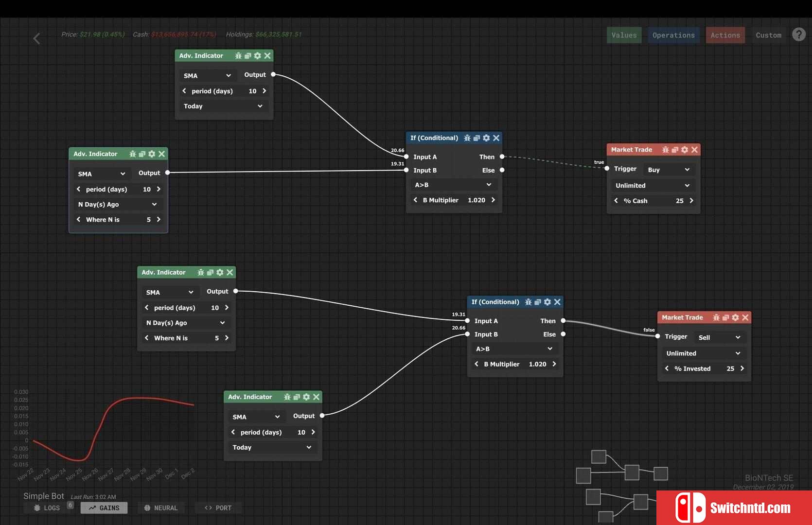Click the logs count badge showing 6

click(x=71, y=505)
